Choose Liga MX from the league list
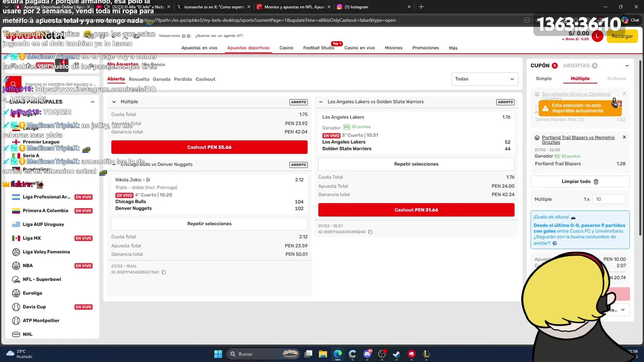 tap(32, 238)
